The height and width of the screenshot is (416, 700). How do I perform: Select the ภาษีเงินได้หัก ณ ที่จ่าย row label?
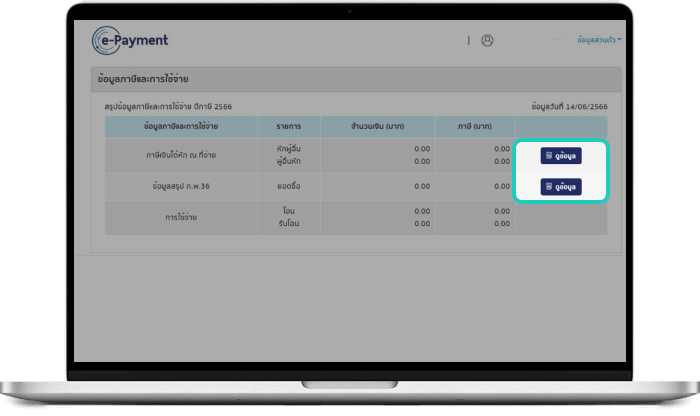click(181, 155)
